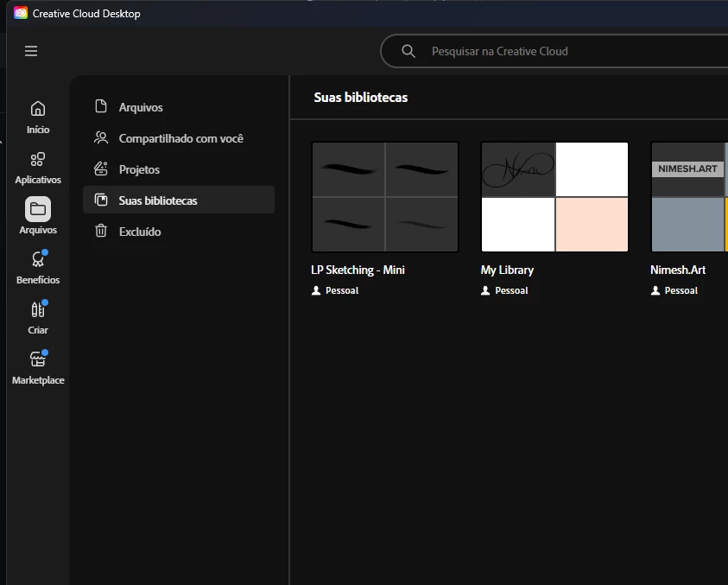
Task: Go to Início home icon
Action: coord(38,109)
